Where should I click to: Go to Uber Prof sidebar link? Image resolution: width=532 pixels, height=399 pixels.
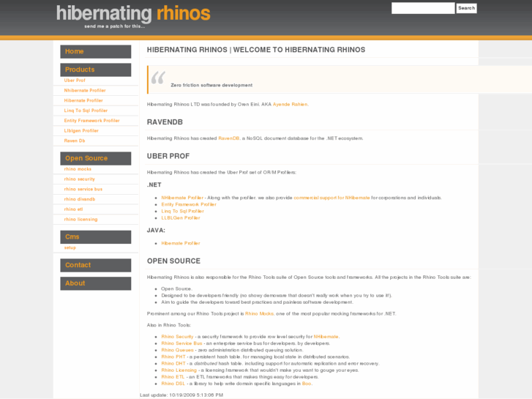click(75, 81)
